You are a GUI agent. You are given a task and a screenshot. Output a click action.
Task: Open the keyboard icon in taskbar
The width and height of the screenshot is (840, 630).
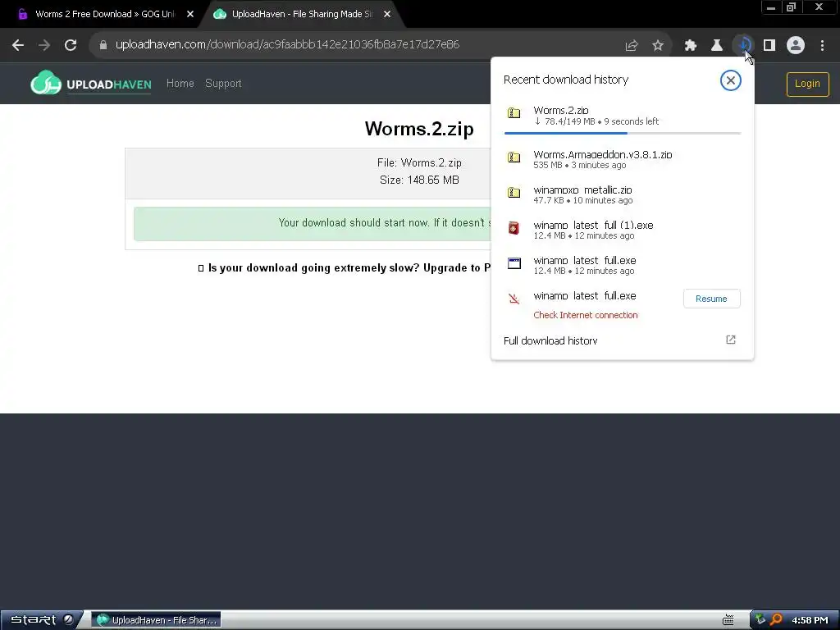coord(728,620)
